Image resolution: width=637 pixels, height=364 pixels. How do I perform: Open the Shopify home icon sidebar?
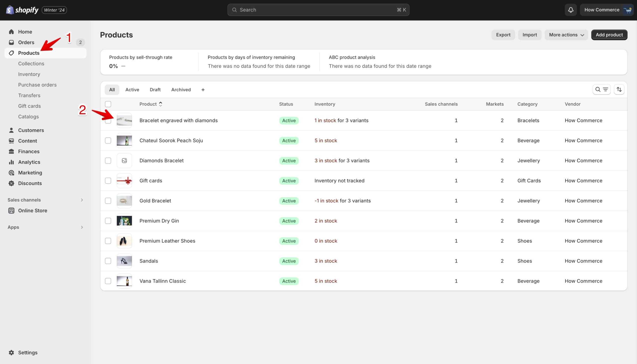click(11, 32)
